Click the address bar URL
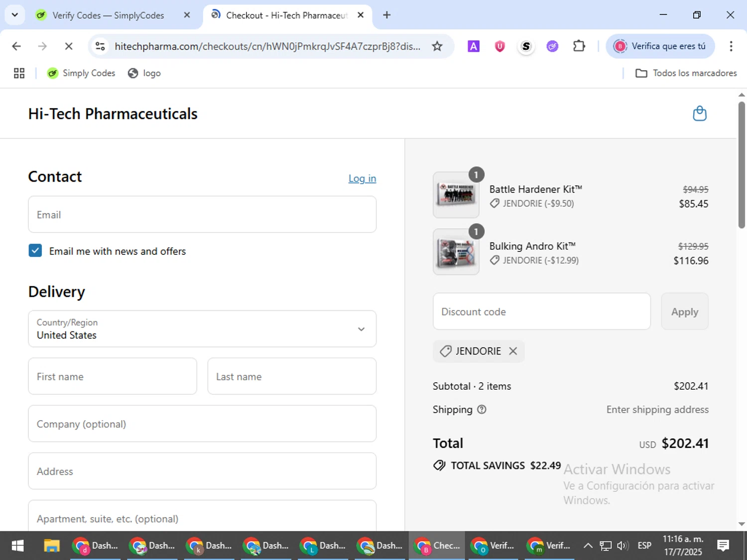747x560 pixels. tap(267, 46)
